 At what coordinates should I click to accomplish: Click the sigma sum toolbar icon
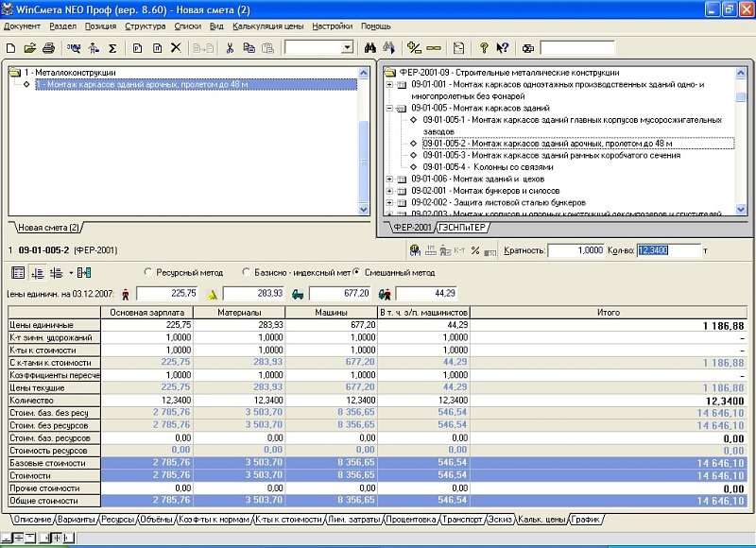click(x=112, y=48)
